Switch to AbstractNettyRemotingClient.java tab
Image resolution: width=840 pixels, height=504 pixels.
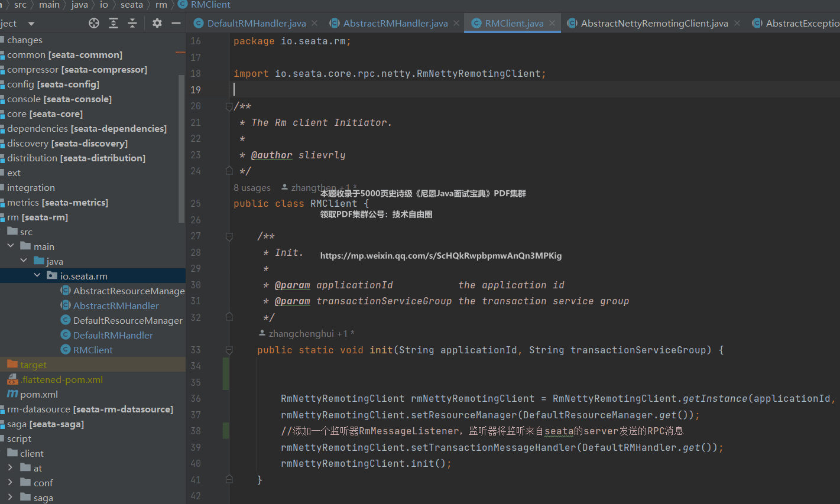(x=654, y=23)
